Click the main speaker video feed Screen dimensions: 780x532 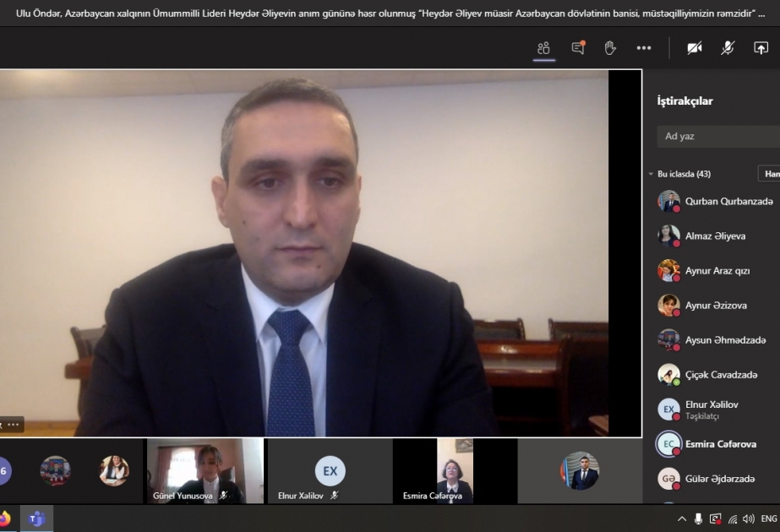(304, 253)
